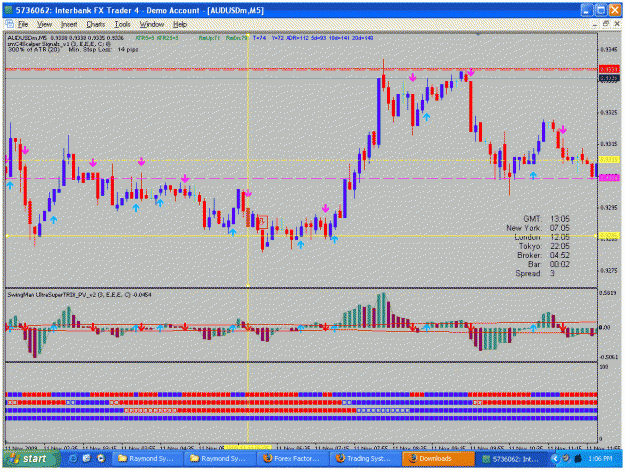The width and height of the screenshot is (625, 470).
Task: Click the Tokyo 22:05 clock line
Action: pyautogui.click(x=544, y=246)
